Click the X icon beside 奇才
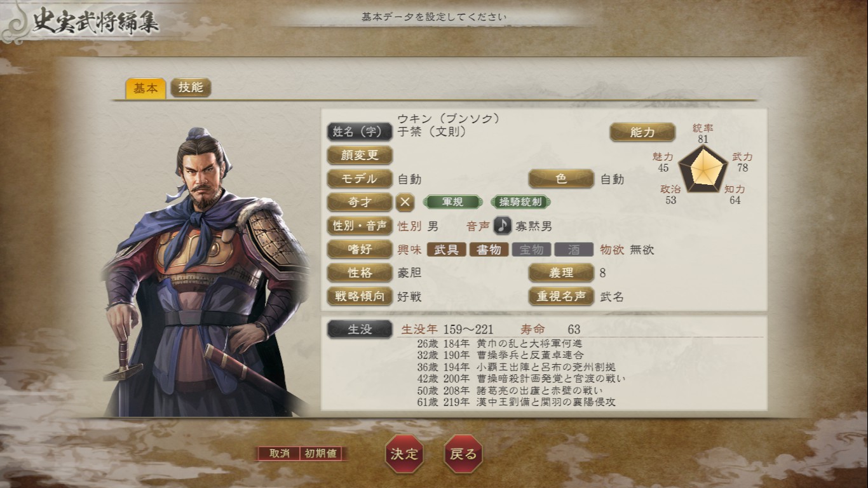 [x=405, y=202]
